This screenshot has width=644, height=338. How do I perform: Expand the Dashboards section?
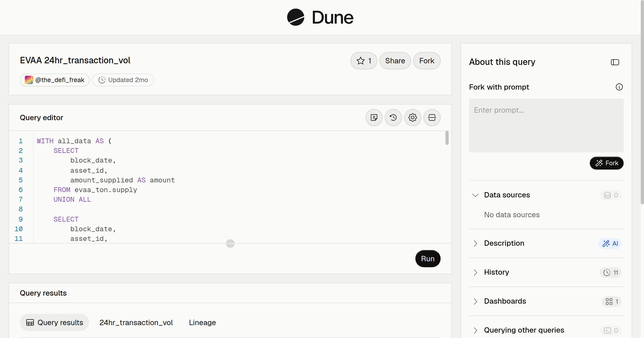[475, 301]
